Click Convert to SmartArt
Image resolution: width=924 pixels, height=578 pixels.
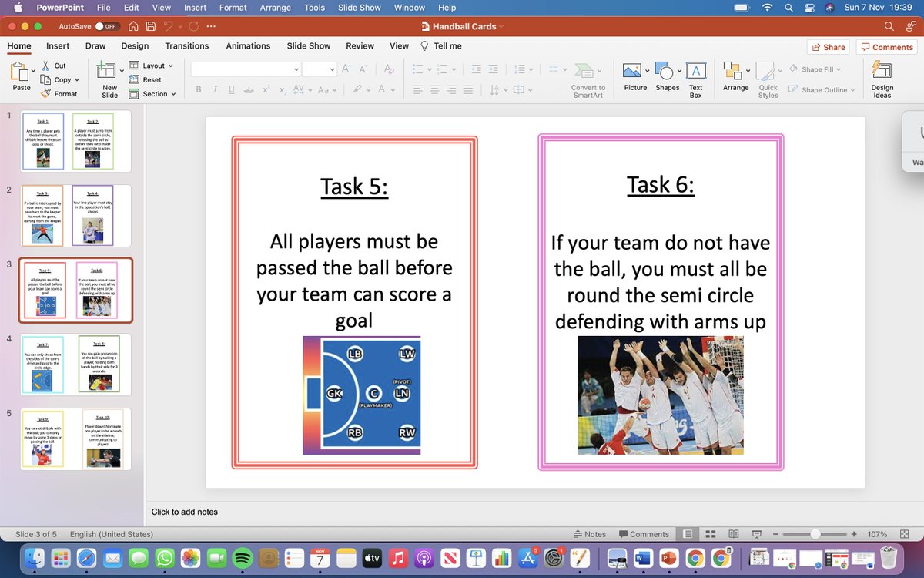pos(588,80)
